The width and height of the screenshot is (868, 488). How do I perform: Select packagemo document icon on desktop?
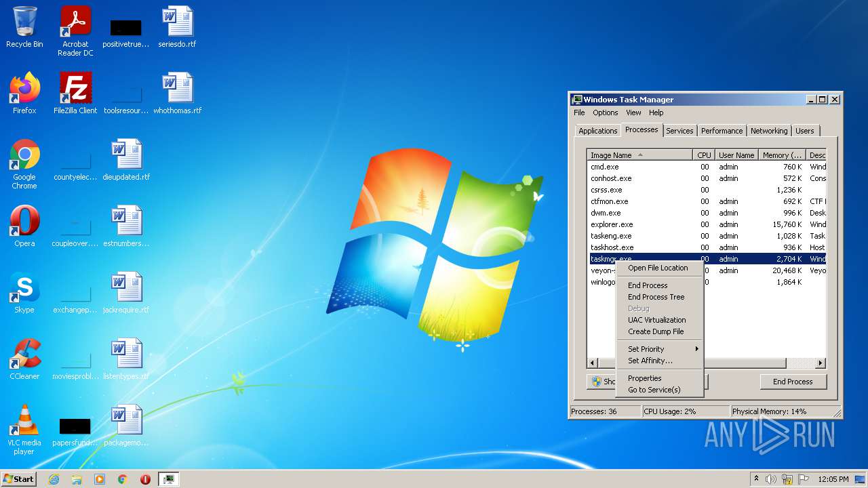click(x=126, y=426)
